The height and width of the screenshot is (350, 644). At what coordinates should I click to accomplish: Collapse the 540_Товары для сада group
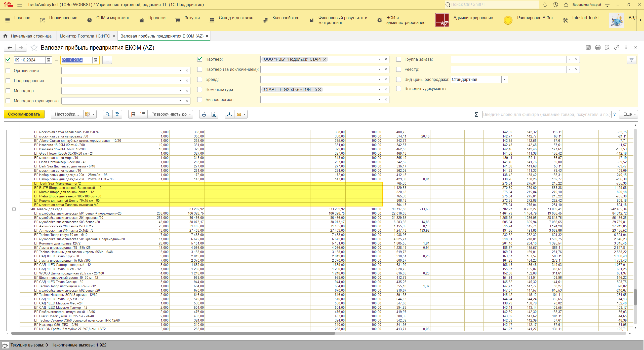tap(14, 209)
